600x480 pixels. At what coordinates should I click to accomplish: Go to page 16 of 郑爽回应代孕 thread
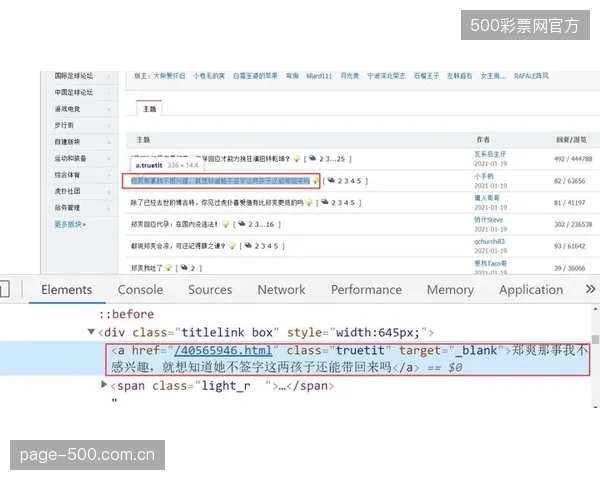coord(270,224)
